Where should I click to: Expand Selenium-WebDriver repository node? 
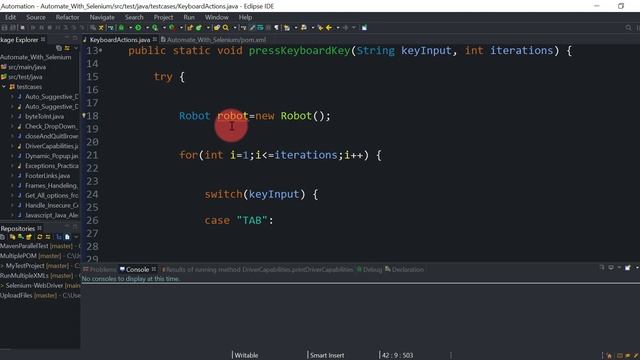[x=2, y=285]
